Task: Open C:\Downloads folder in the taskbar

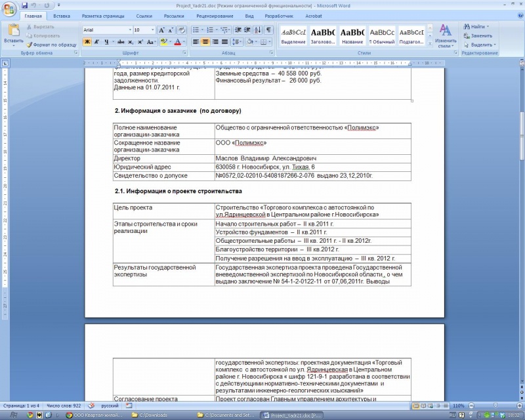Action: click(161, 415)
